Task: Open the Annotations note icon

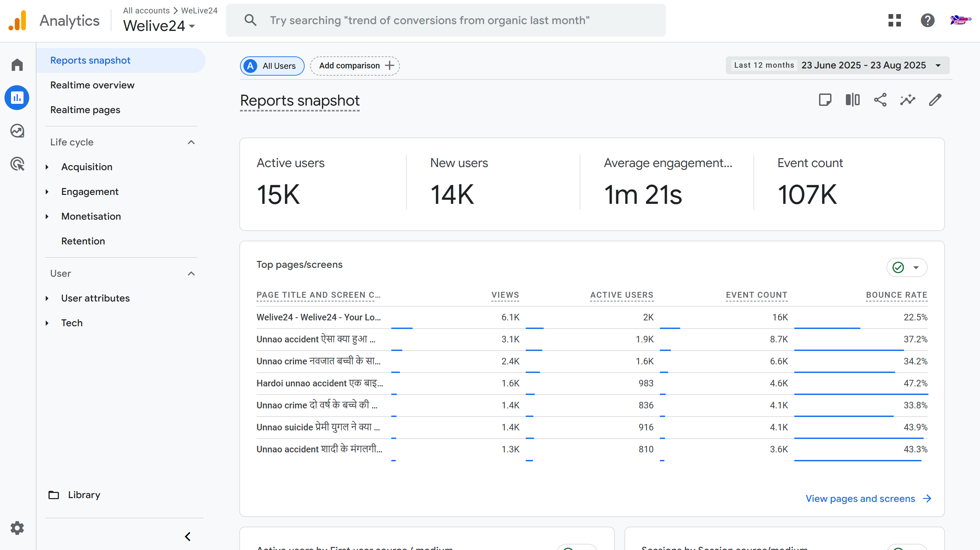Action: click(x=825, y=100)
